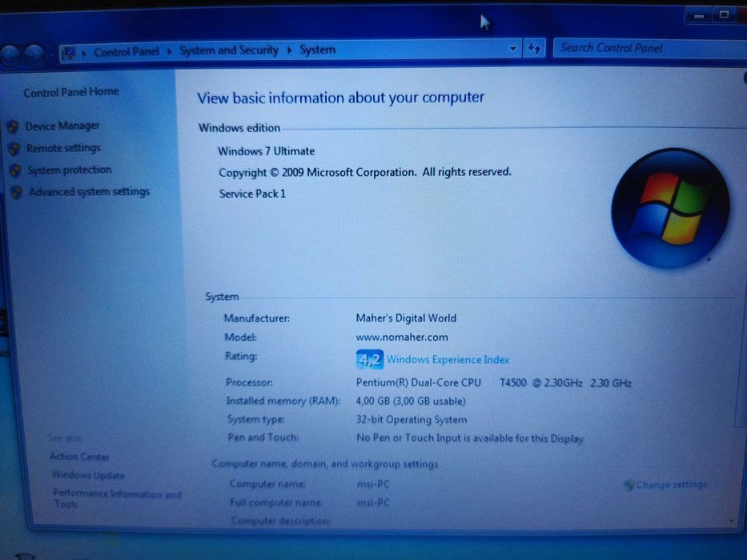Open the address bar history dropdown arrow

point(512,49)
